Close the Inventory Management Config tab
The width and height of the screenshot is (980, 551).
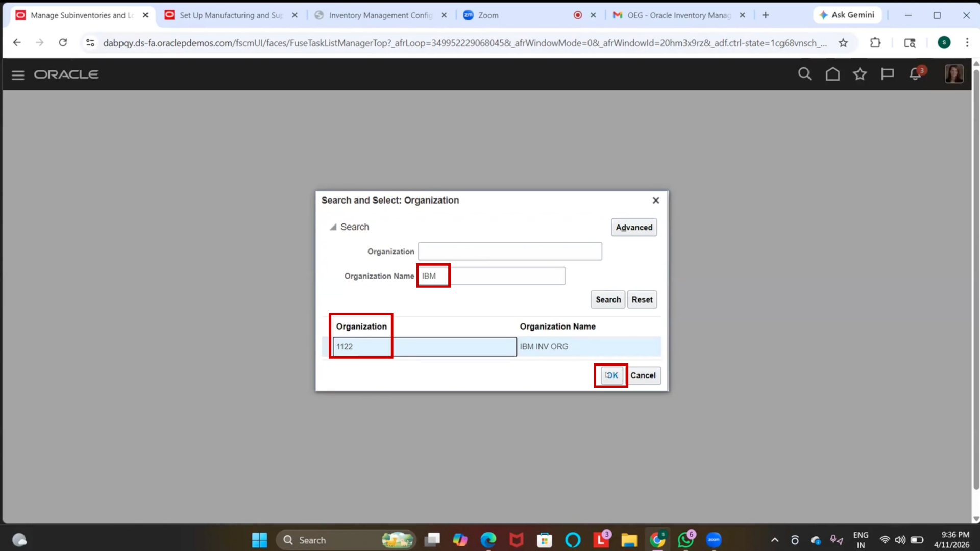click(444, 15)
